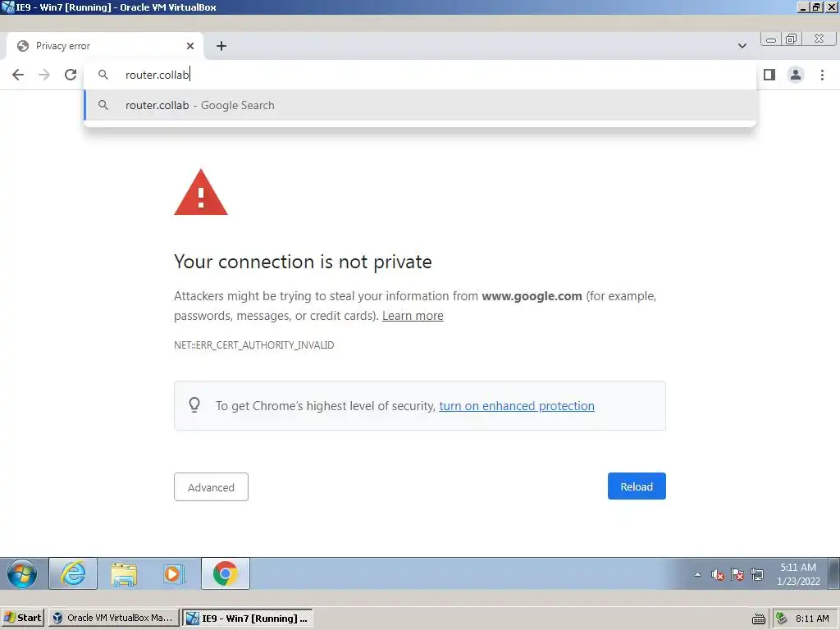Click the Advanced button
Screen dimensions: 840x630
pyautogui.click(x=211, y=487)
